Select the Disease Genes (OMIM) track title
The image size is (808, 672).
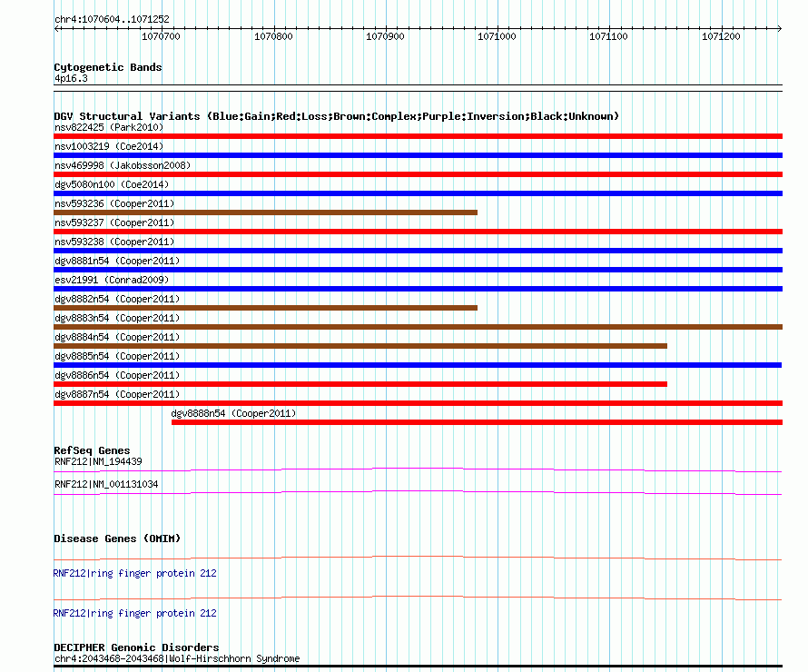[117, 539]
